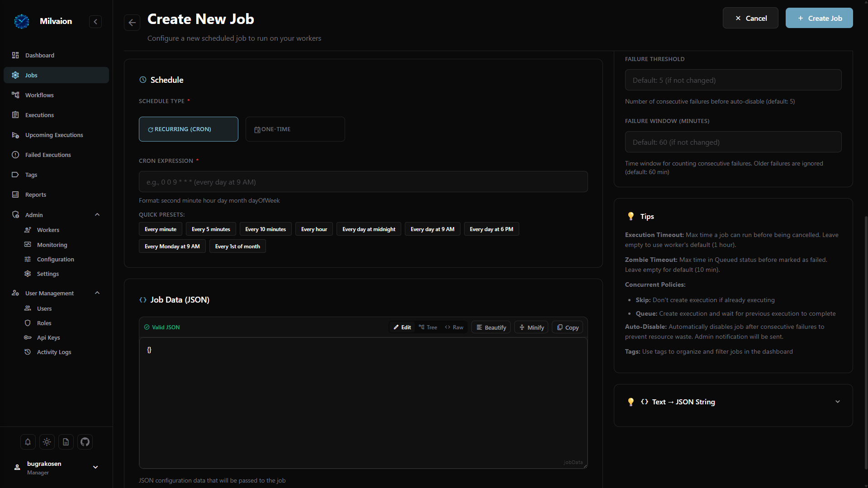Screen dimensions: 868x488
Task: Click the Failed Executions alert icon
Action: [x=15, y=155]
